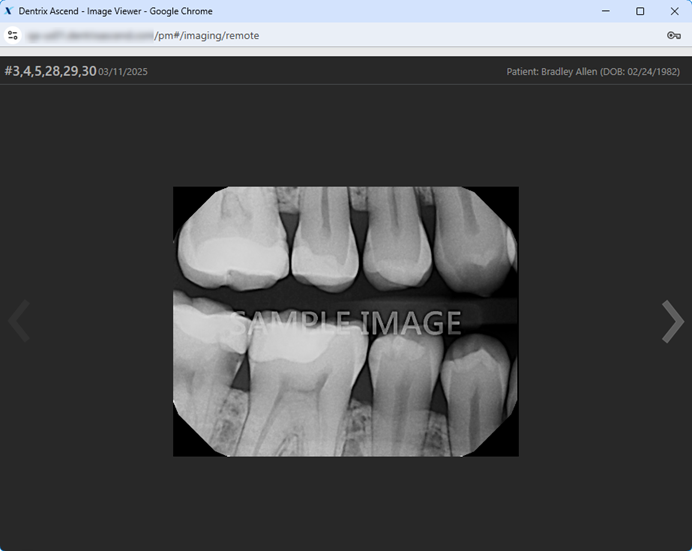Click tooth numbers #3,4,5,28,29,30 heading
This screenshot has height=551, width=692.
coord(50,71)
